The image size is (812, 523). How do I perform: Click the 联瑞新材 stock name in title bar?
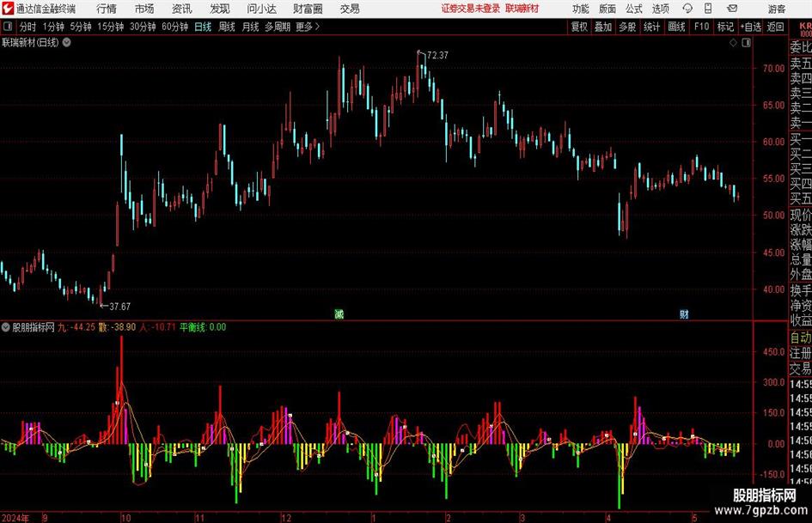point(522,9)
